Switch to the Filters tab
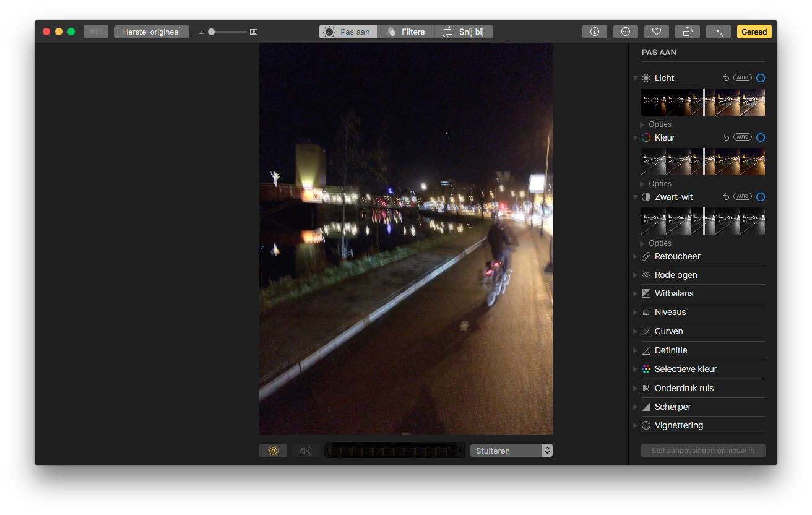The width and height of the screenshot is (812, 515). point(406,32)
